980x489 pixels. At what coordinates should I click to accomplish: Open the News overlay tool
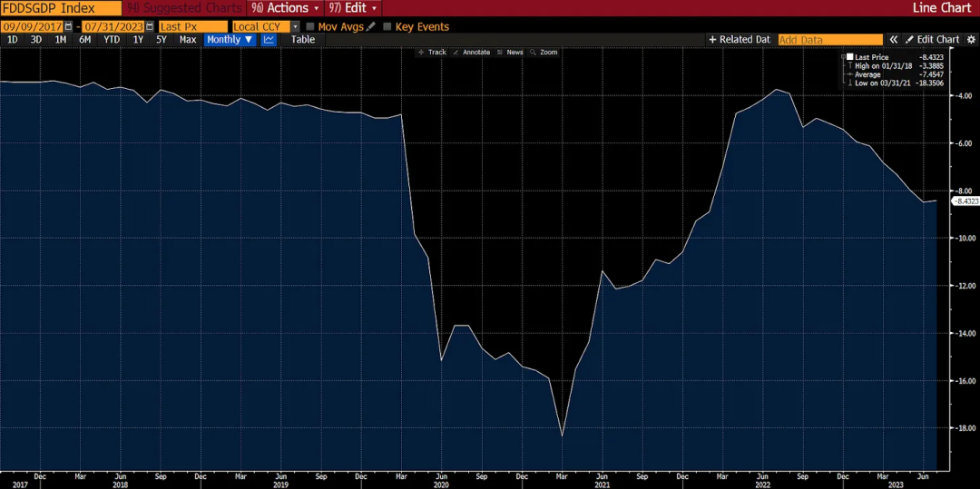[510, 53]
